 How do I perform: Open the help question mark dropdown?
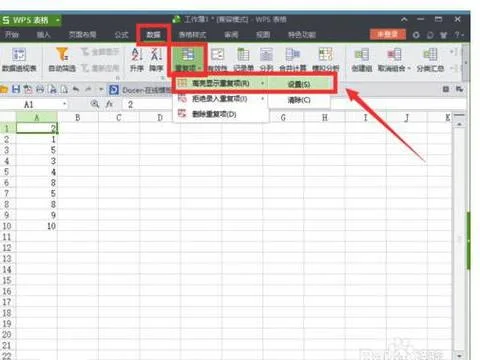pyautogui.click(x=459, y=35)
